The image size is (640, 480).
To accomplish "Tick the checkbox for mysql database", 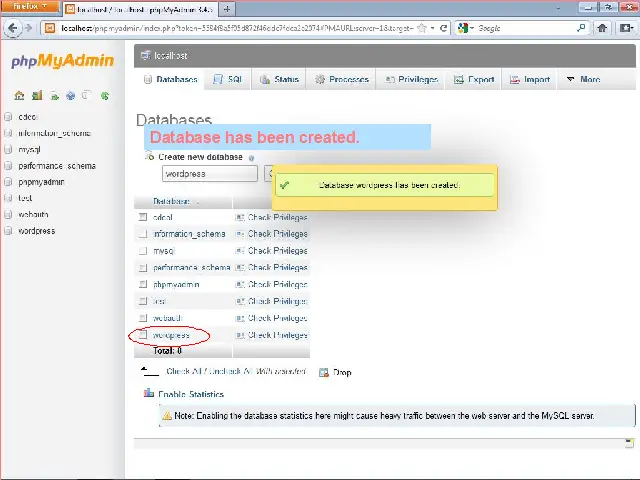I will 142,251.
